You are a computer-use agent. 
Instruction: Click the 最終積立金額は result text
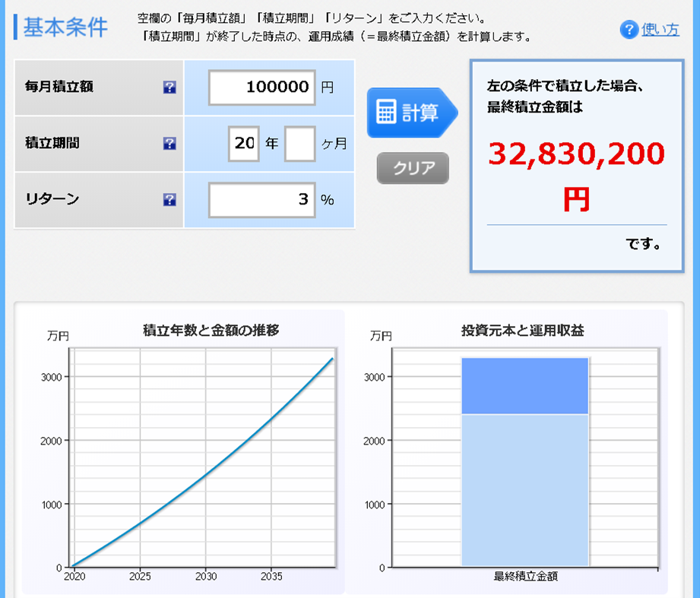[535, 107]
